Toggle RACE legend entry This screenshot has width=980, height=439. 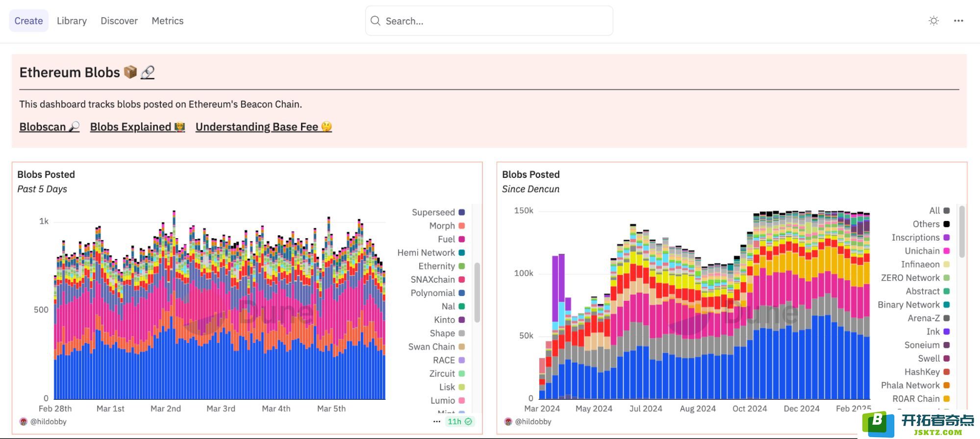[x=449, y=360]
